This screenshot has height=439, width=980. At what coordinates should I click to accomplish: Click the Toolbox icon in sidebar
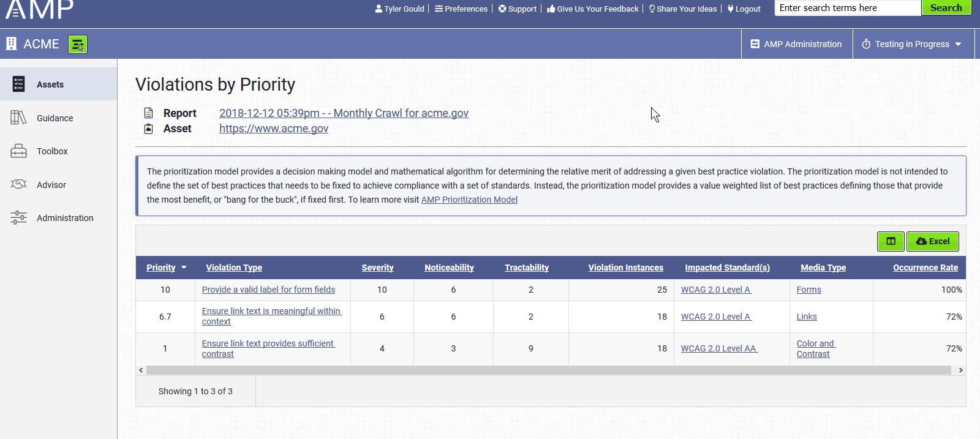click(19, 151)
